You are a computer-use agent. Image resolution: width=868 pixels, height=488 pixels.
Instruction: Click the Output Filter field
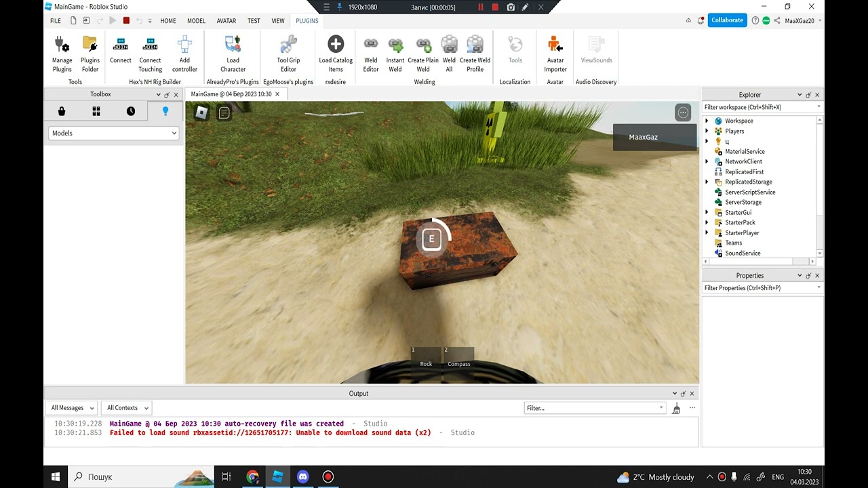(x=595, y=408)
